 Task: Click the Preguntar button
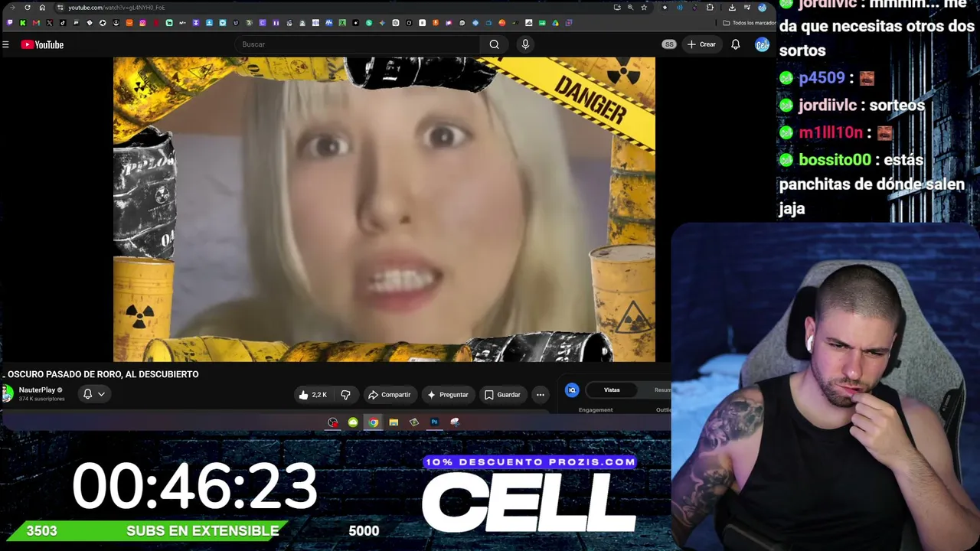[448, 395]
